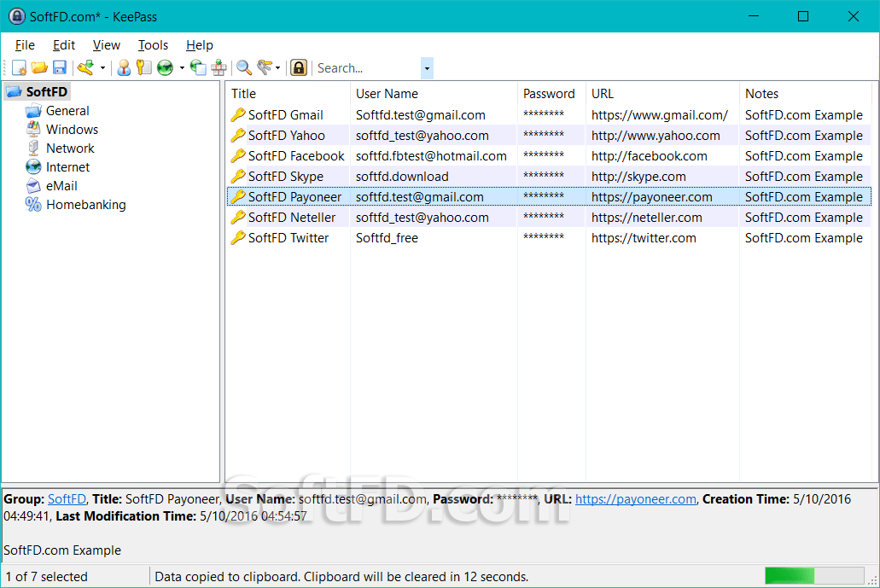Click user name softfd.fbtest@hotmail.com

click(x=431, y=156)
